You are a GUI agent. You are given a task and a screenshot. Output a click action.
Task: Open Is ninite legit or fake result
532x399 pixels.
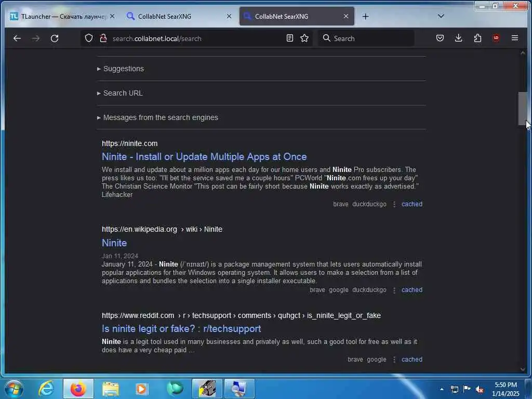pyautogui.click(x=181, y=329)
